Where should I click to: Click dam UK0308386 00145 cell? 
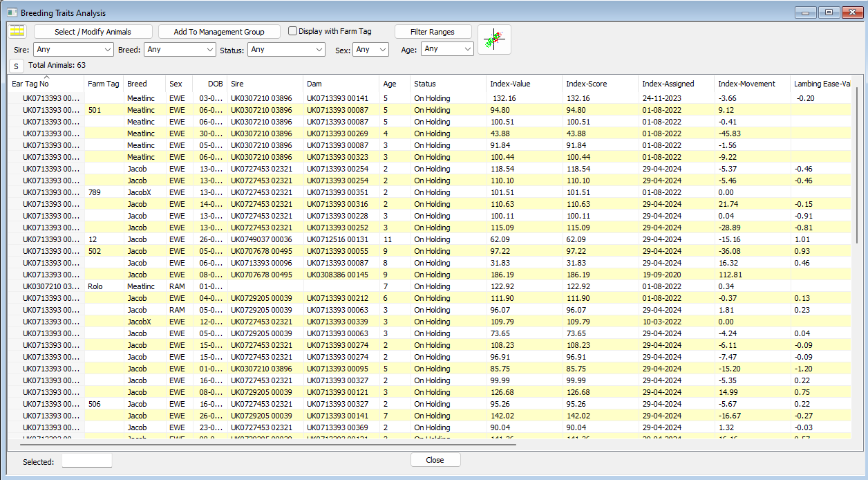(341, 275)
